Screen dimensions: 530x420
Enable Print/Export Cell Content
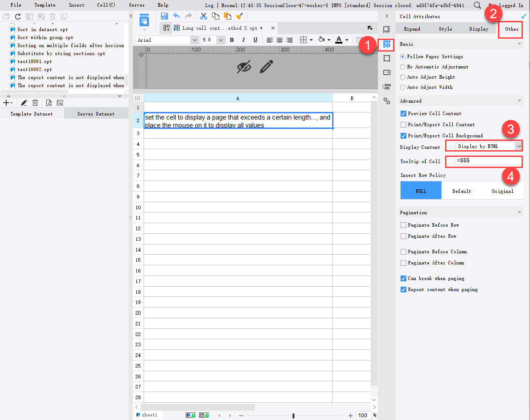[403, 125]
